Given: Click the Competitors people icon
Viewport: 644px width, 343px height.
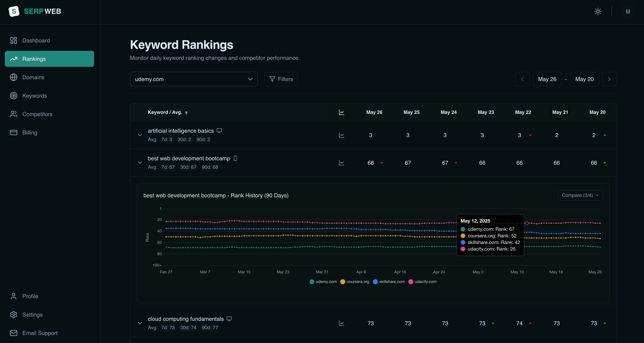Looking at the screenshot, I should point(13,114).
